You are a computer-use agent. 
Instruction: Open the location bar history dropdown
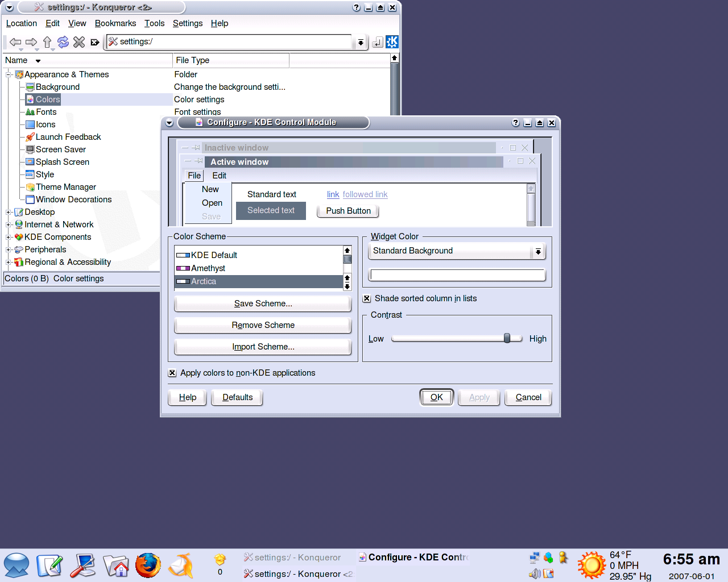(x=360, y=42)
